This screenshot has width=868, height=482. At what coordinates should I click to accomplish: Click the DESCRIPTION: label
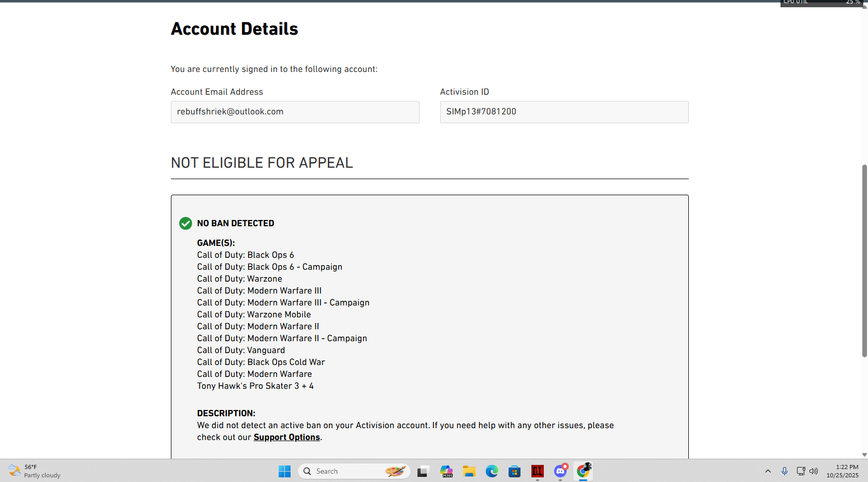pyautogui.click(x=226, y=413)
